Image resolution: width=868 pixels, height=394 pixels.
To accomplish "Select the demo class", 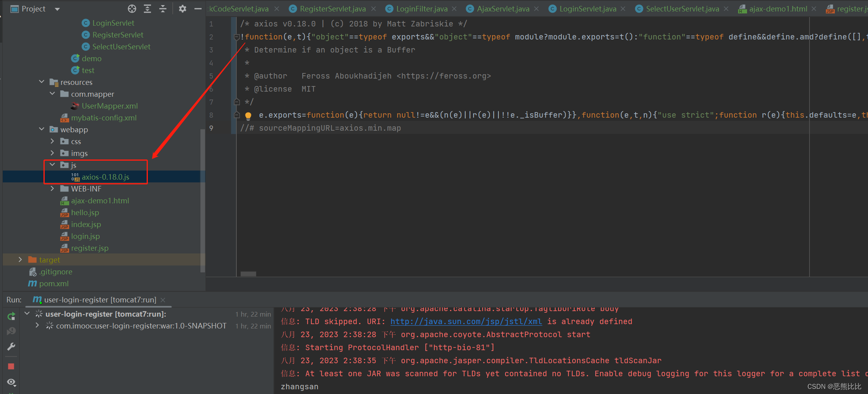I will [91, 58].
